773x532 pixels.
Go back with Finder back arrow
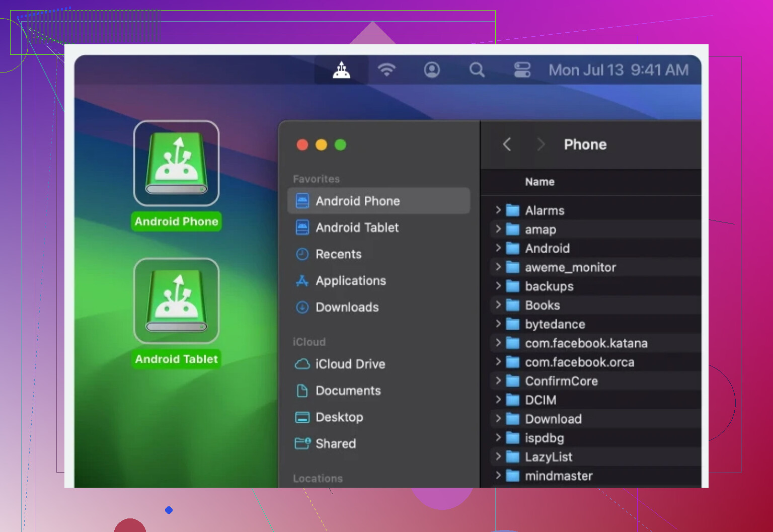pos(507,144)
